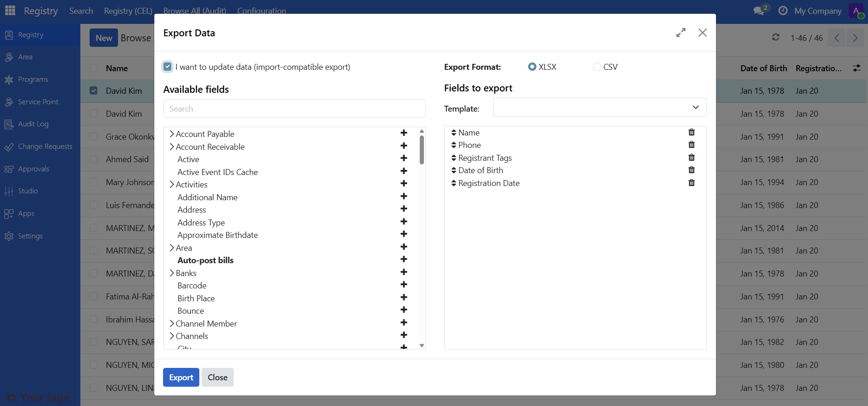Open My Company switcher
This screenshot has width=868, height=406.
pyautogui.click(x=818, y=11)
